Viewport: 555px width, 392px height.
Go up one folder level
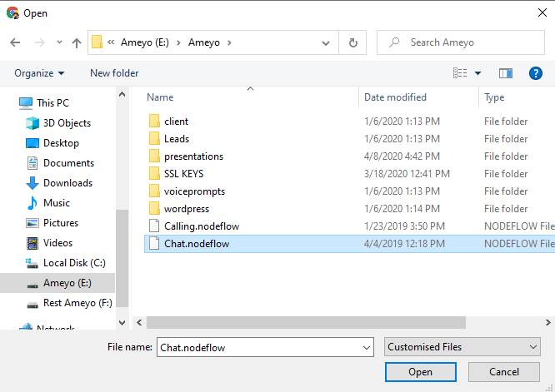77,42
